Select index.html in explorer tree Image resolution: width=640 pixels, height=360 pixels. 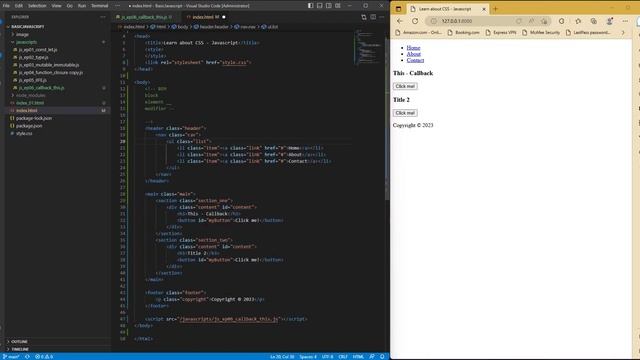point(27,111)
